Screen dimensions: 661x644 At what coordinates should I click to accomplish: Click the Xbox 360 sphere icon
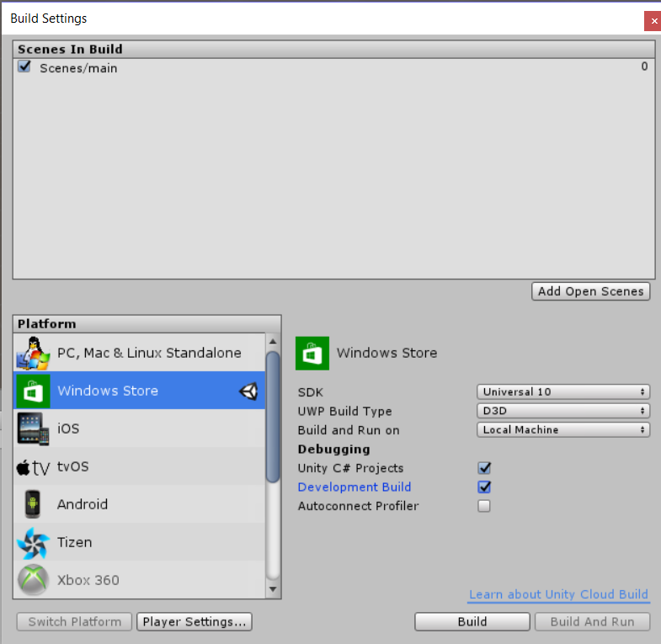point(33,580)
